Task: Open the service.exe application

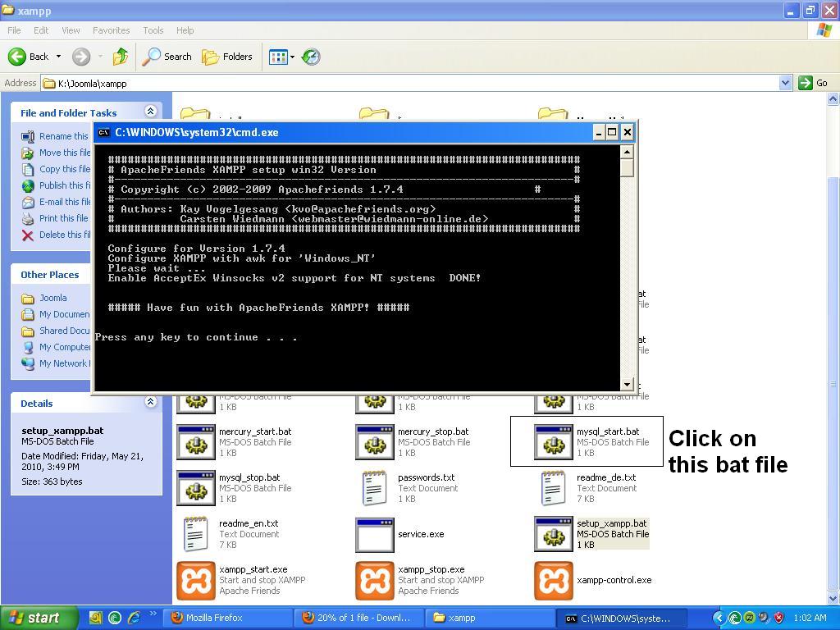Action: pyautogui.click(x=375, y=534)
